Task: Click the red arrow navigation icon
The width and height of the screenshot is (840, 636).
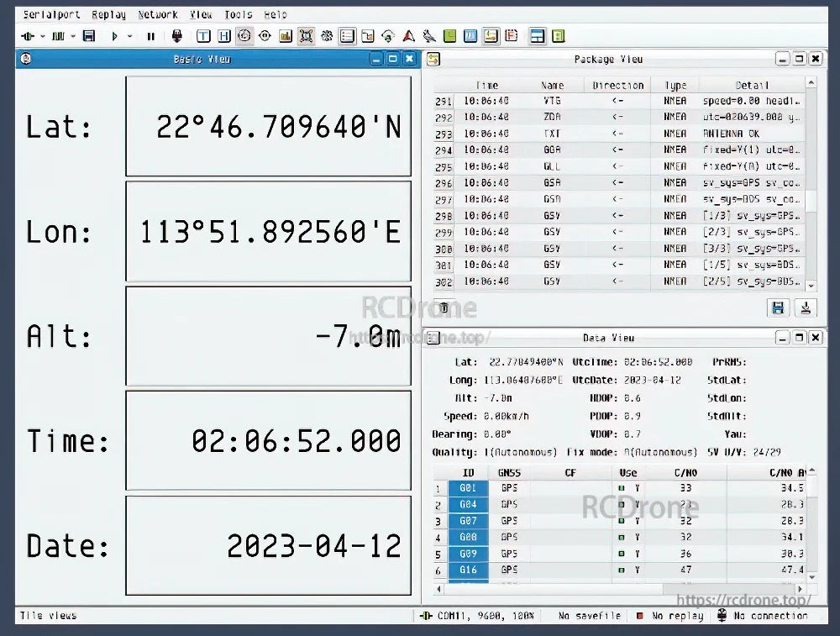Action: point(409,36)
